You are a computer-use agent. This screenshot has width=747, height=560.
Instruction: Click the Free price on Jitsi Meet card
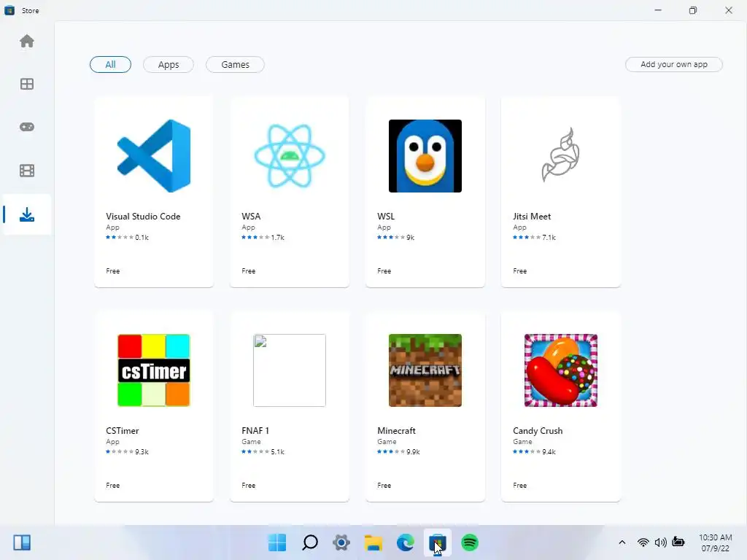click(520, 271)
